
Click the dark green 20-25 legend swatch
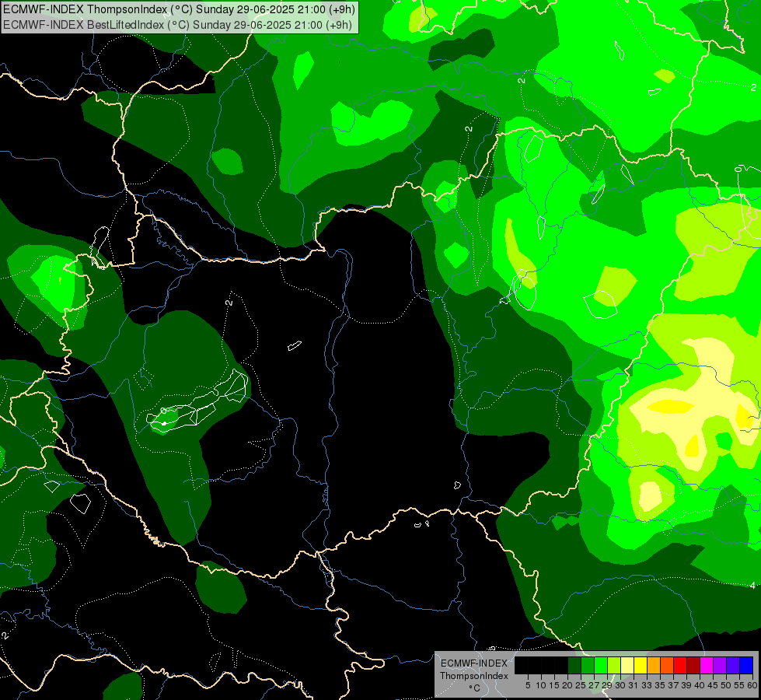pos(574,666)
